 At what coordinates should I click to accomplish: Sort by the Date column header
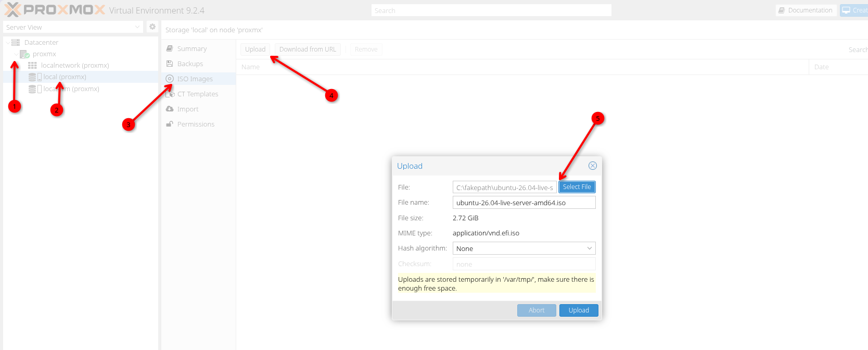click(838, 67)
